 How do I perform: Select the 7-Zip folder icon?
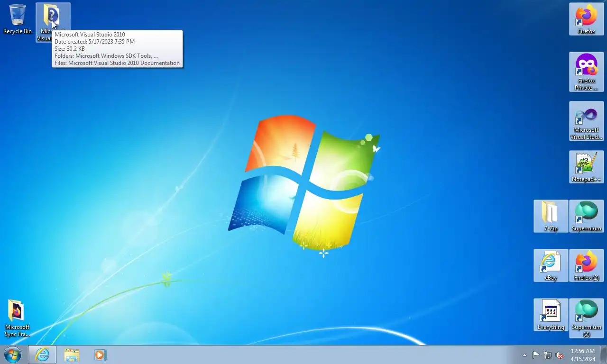[551, 216]
